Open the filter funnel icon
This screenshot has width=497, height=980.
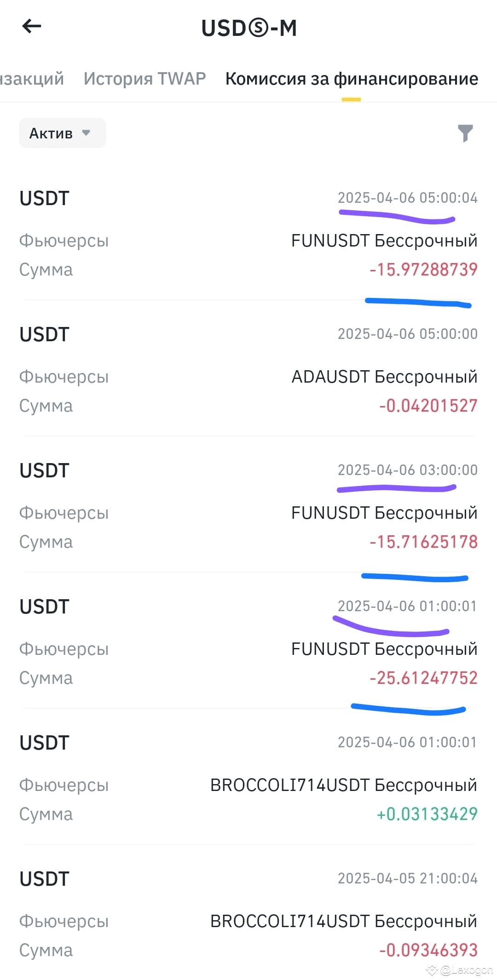coord(465,133)
